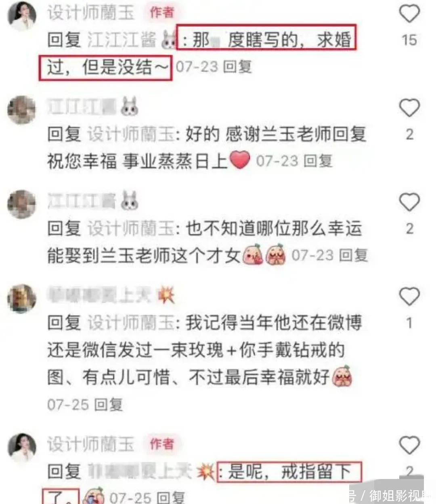
Task: Tap 回复 next to the 07-25 玫瑰 comment
Action: 108,404
